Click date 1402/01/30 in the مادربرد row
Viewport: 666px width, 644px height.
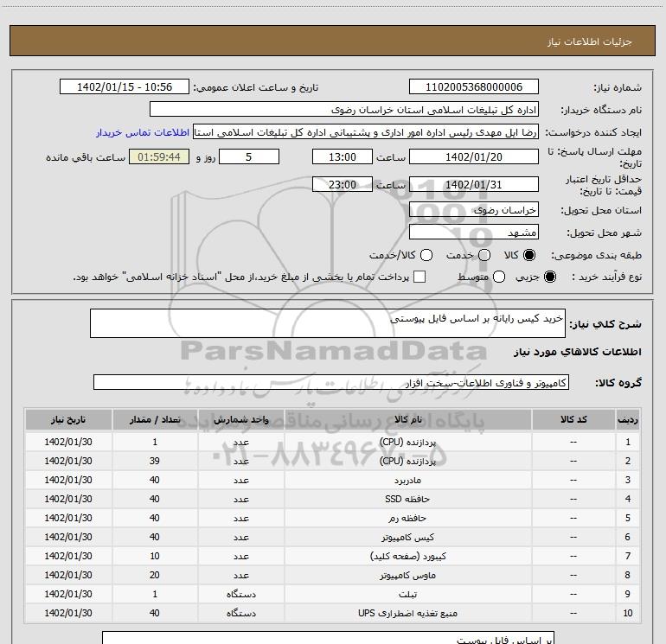(68, 480)
